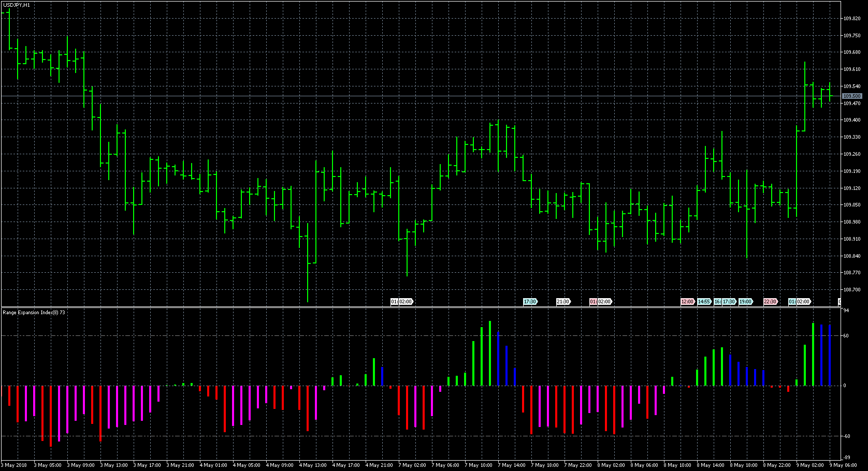The image size is (868, 471).
Task: Click the 19:00 cyan event marker
Action: point(745,302)
